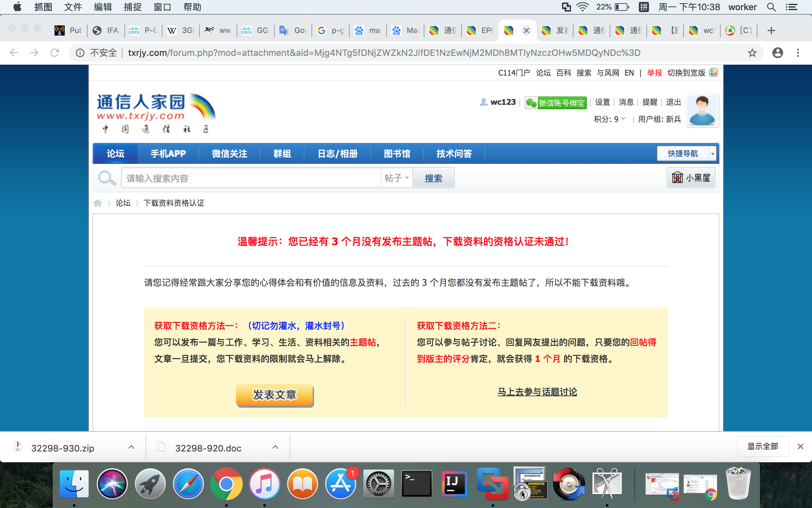Image resolution: width=812 pixels, height=508 pixels.
Task: Open iTunes music app in dock
Action: click(265, 484)
